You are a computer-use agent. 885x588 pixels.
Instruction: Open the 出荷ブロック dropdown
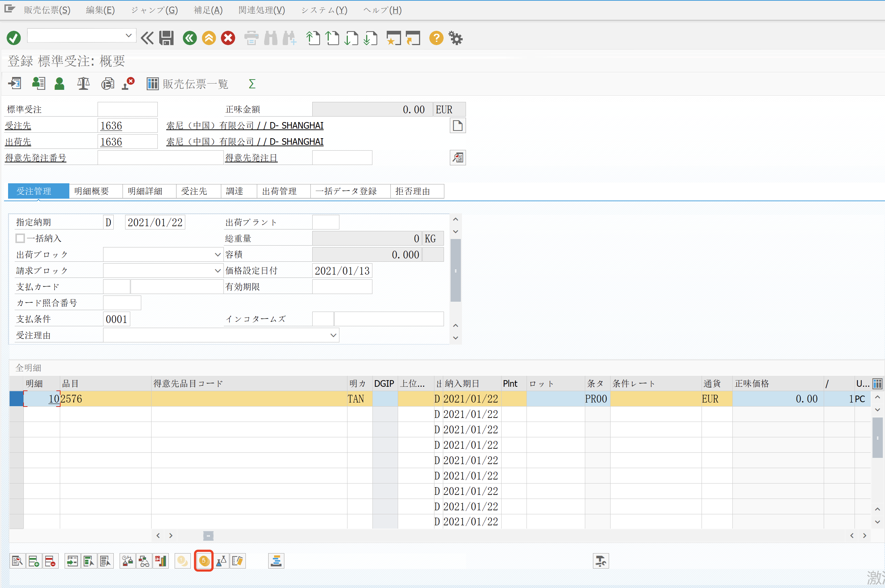pos(217,254)
